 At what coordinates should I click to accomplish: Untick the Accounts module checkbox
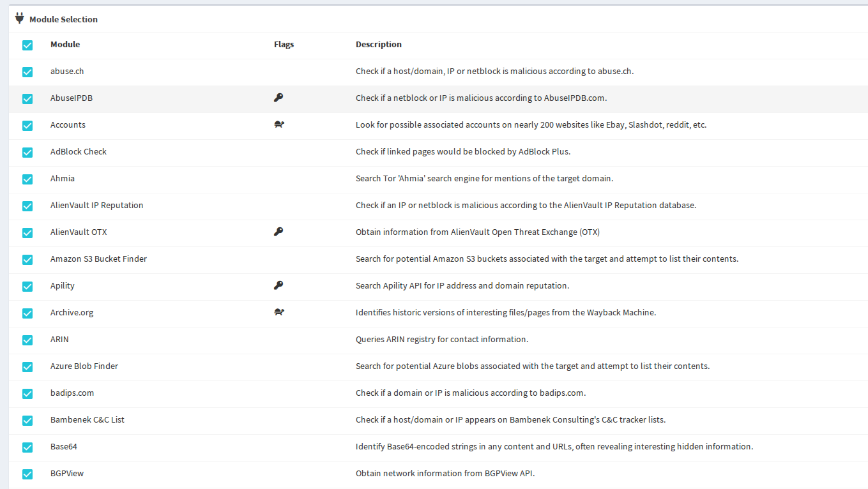pos(27,126)
